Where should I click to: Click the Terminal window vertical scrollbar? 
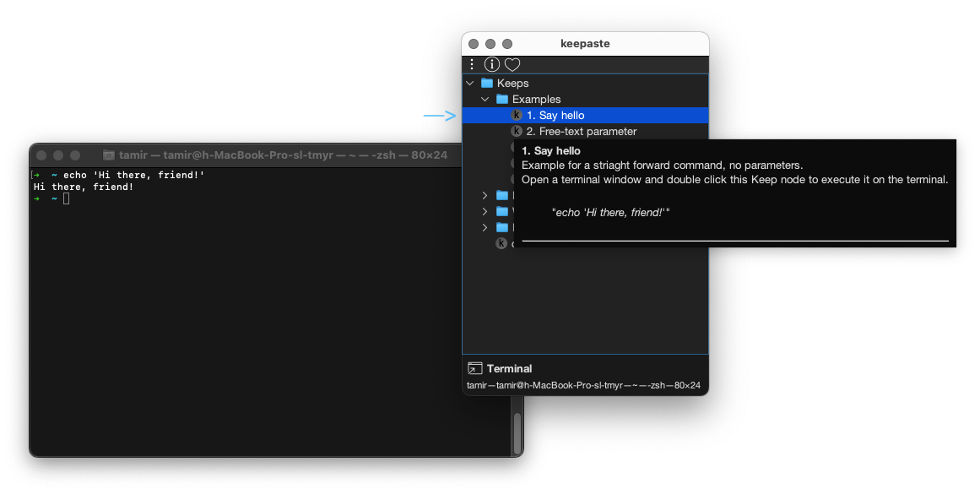517,433
